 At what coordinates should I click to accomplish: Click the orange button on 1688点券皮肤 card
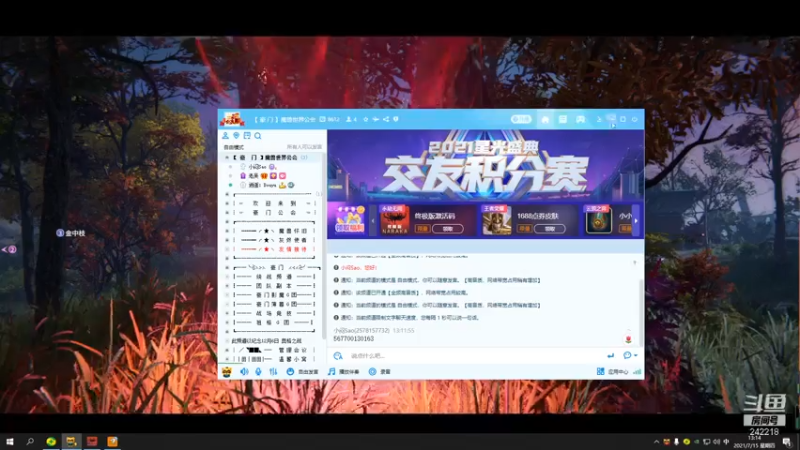524,229
